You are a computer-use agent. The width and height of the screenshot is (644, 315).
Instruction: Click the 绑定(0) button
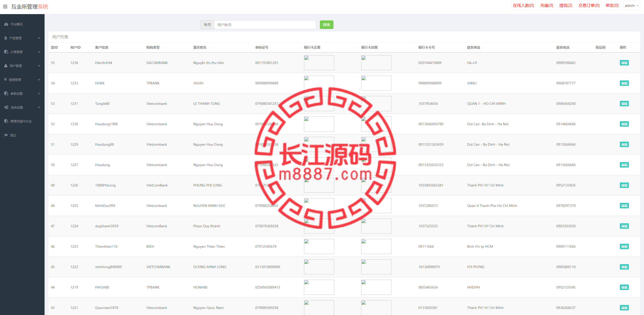click(612, 6)
